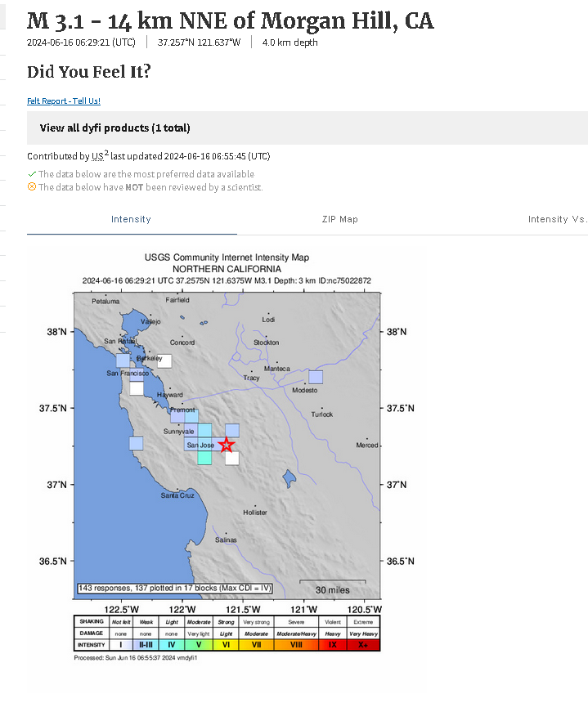The height and width of the screenshot is (703, 588).
Task: Click the 'San Jose' label on map
Action: click(200, 446)
